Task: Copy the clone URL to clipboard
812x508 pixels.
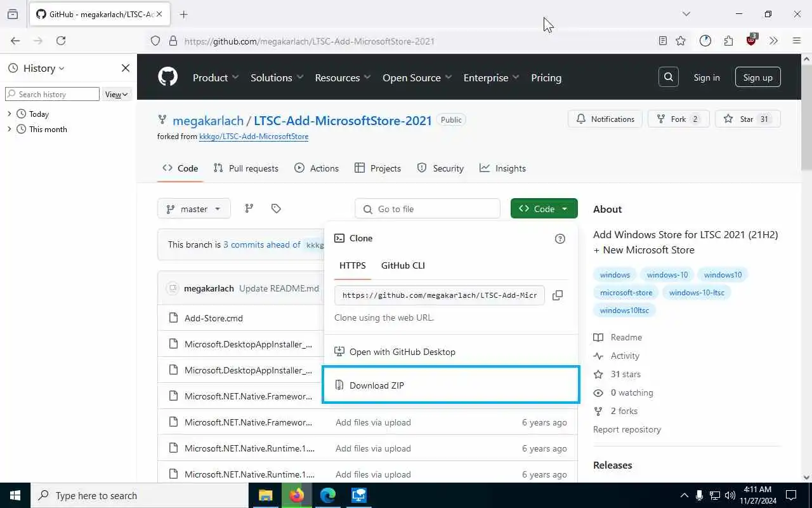Action: [558, 295]
